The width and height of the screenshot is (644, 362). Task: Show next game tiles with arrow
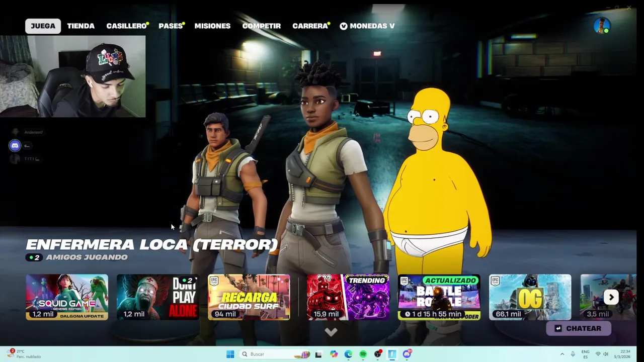click(611, 297)
